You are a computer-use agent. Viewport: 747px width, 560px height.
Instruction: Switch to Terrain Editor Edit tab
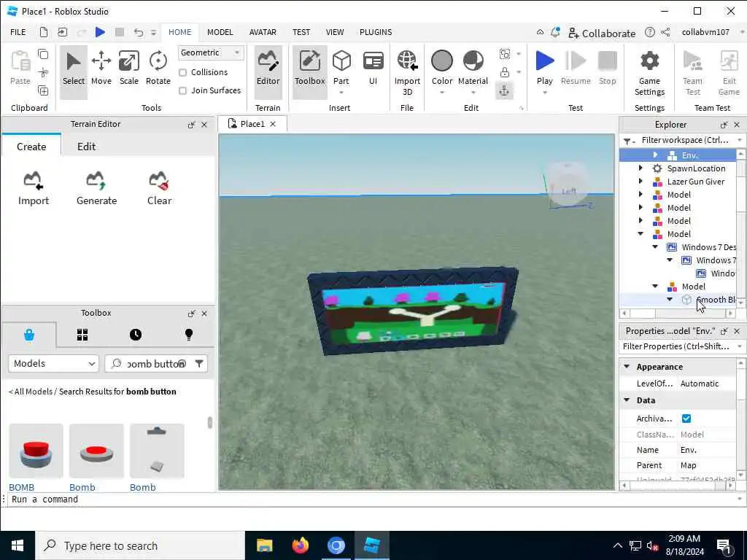point(86,147)
